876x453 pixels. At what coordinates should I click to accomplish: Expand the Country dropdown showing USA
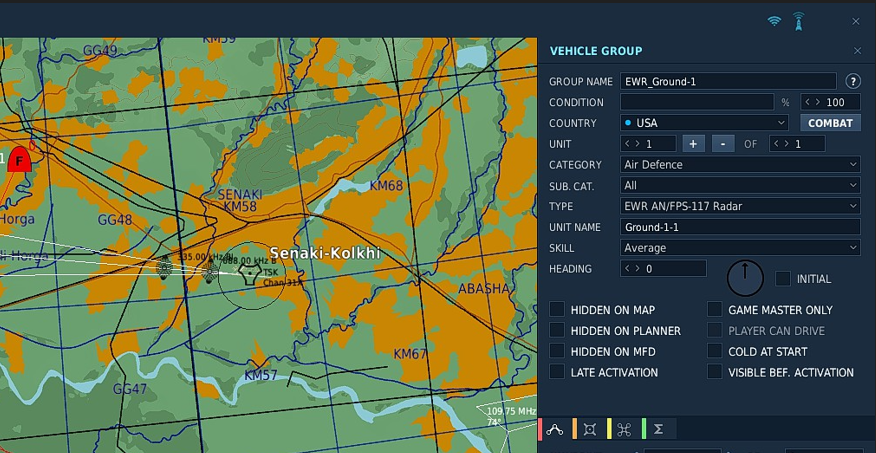coord(704,123)
